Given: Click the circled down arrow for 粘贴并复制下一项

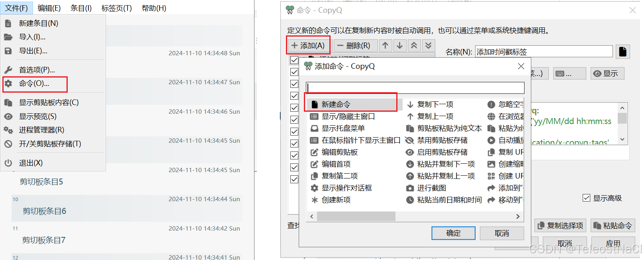Looking at the screenshot, I should [410, 164].
